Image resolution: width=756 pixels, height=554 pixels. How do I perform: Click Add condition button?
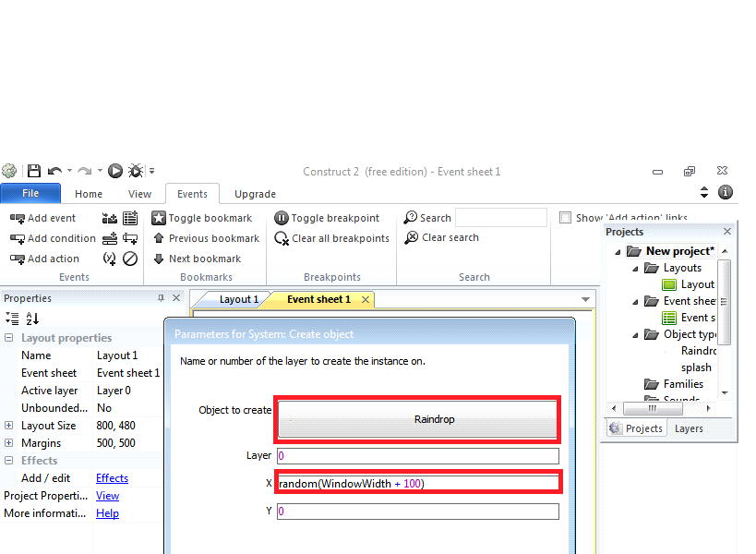coord(53,238)
